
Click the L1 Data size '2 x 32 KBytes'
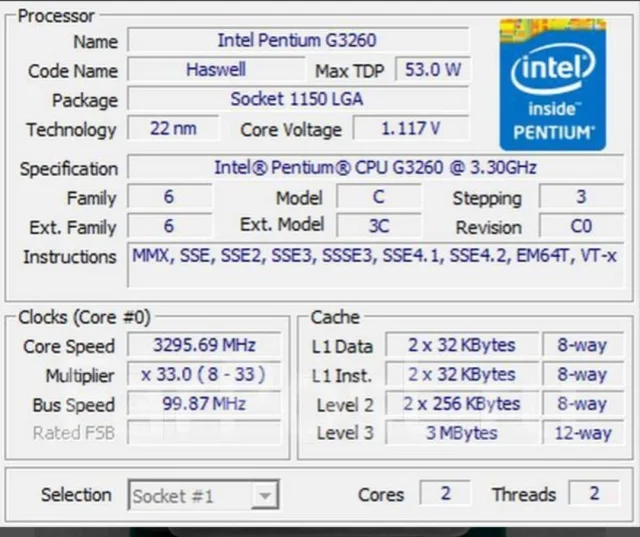[x=462, y=345]
